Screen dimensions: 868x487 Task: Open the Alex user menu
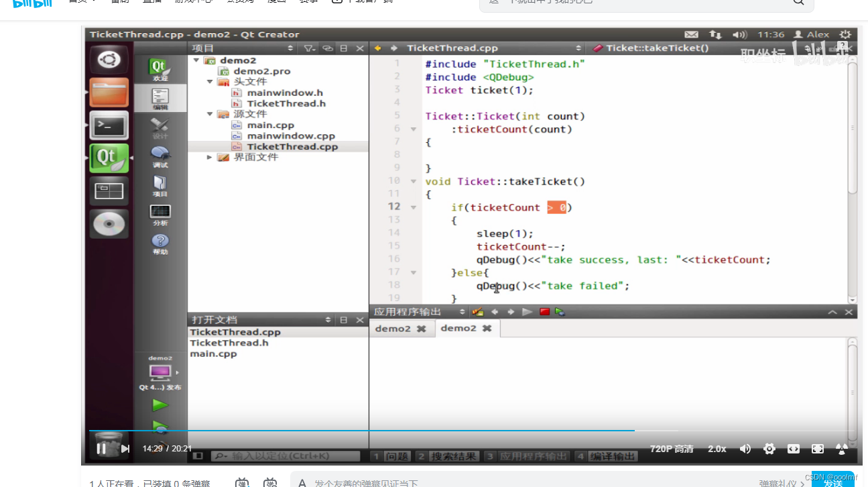[x=811, y=34]
